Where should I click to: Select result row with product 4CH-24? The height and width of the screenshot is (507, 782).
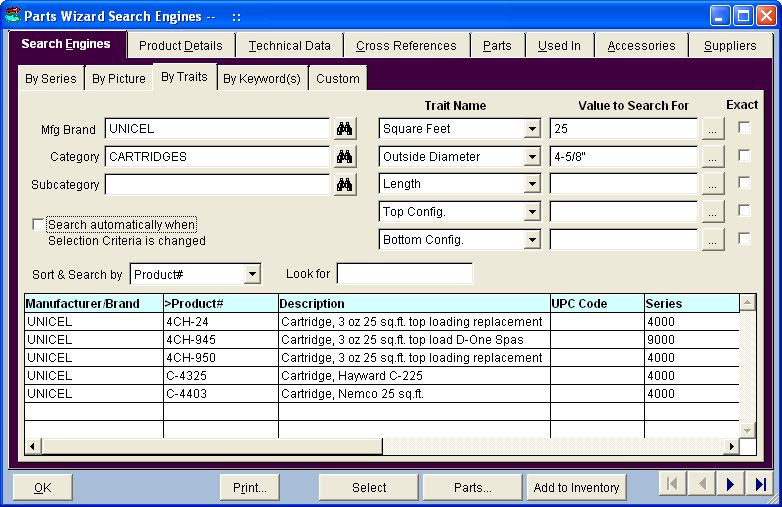pos(382,322)
